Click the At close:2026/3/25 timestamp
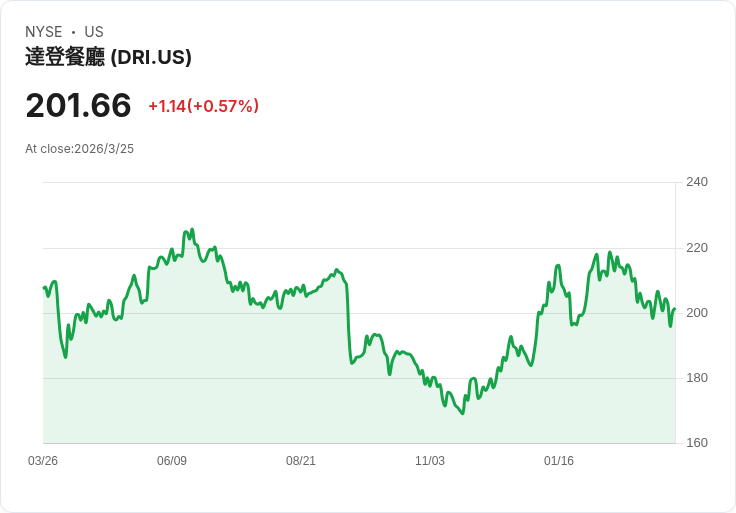The image size is (736, 513). click(x=79, y=149)
